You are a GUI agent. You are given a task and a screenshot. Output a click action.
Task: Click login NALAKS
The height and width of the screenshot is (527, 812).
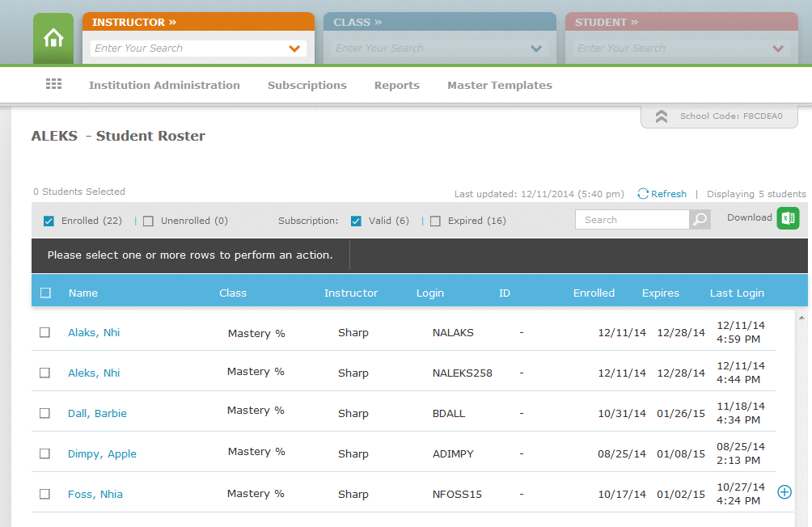pos(453,332)
